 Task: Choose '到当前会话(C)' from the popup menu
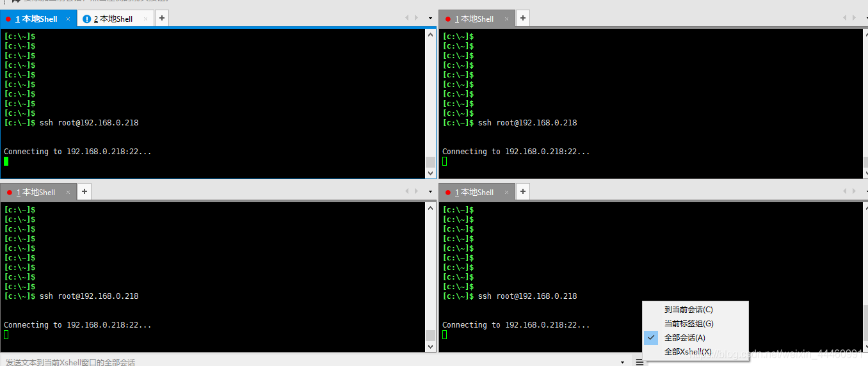click(x=695, y=310)
